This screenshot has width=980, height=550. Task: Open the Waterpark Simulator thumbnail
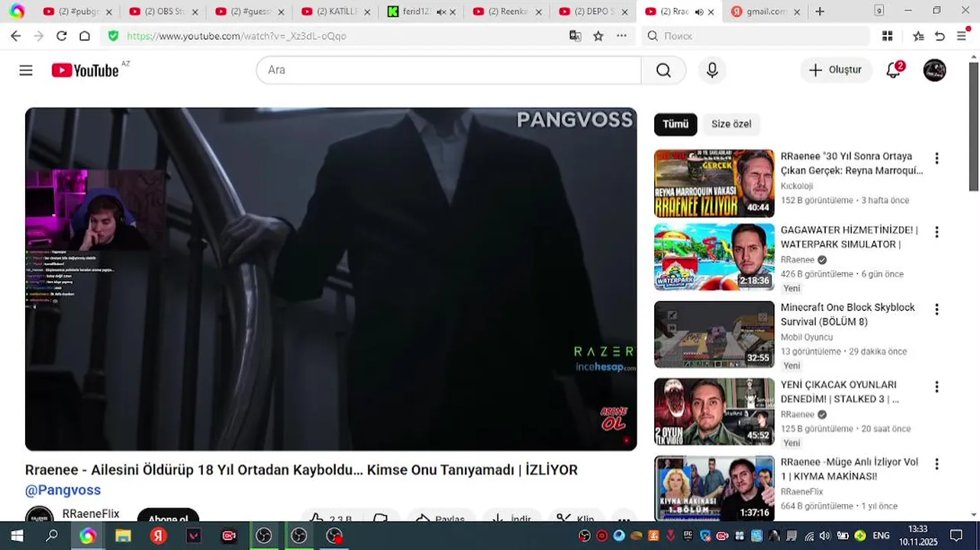coord(714,257)
